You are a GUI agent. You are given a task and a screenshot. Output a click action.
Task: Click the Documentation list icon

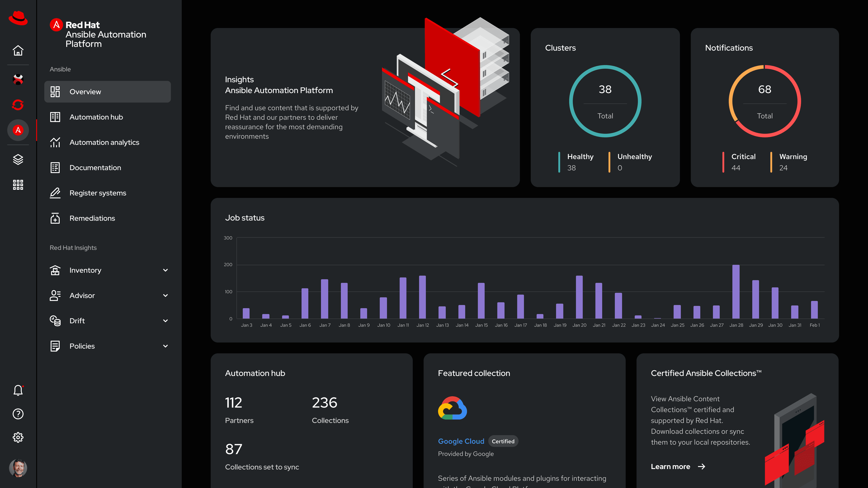coord(55,167)
